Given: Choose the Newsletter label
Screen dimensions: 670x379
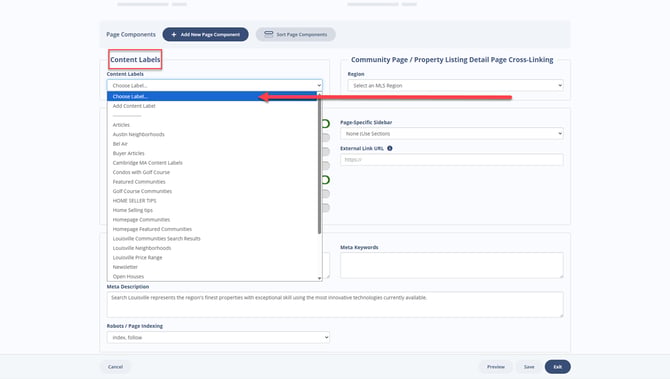Looking at the screenshot, I should tap(212, 267).
